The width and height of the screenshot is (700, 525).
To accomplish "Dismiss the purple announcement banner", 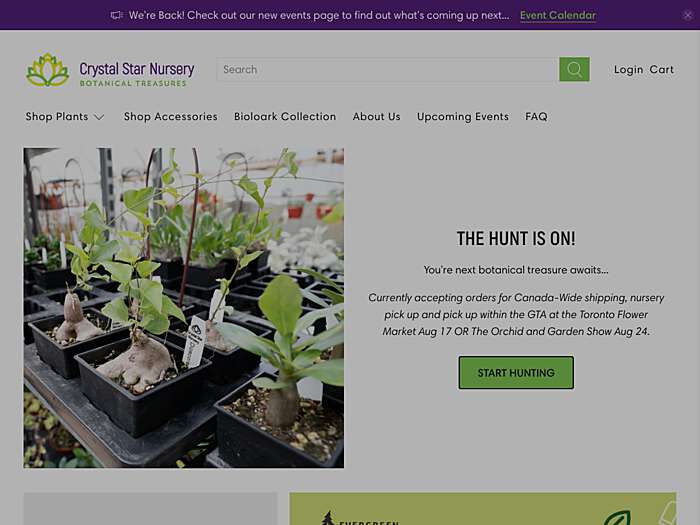I will point(688,15).
